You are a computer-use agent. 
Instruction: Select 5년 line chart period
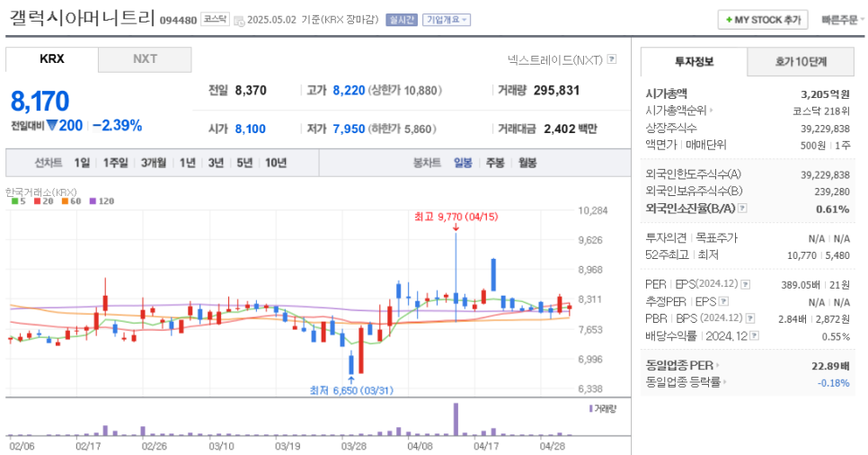click(x=244, y=163)
